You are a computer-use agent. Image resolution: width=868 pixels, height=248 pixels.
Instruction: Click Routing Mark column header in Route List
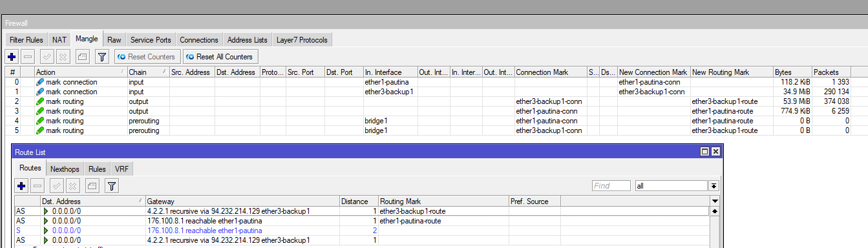point(443,201)
